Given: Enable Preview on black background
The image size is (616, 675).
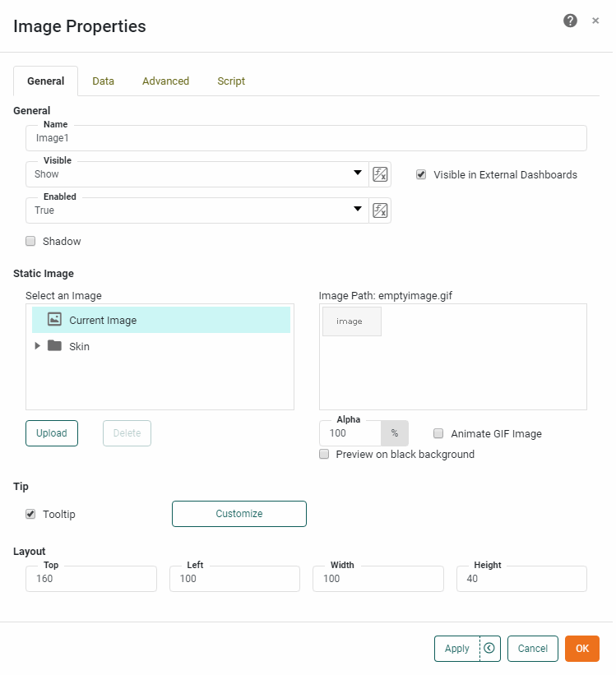Looking at the screenshot, I should pos(324,454).
